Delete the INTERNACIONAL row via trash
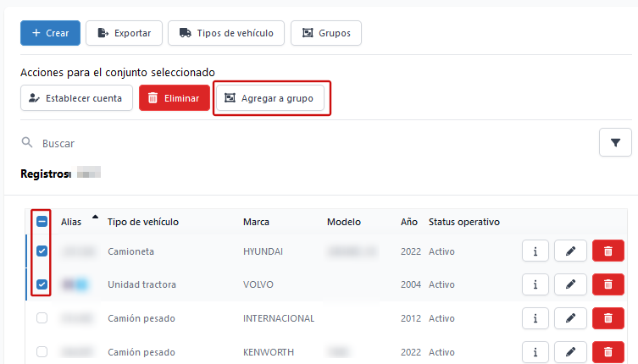Image resolution: width=638 pixels, height=364 pixels. click(x=607, y=318)
